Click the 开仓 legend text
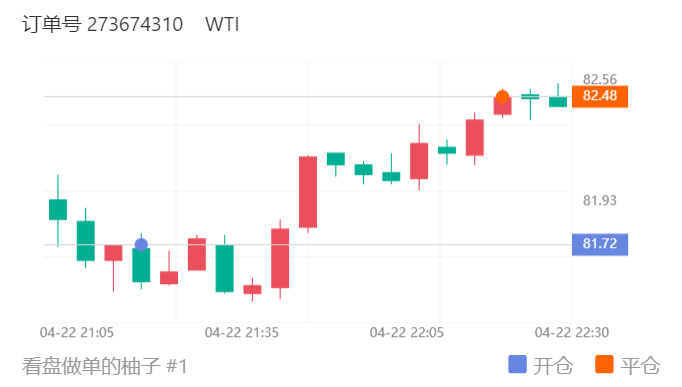Viewport: 682px width, 387px height. (553, 365)
